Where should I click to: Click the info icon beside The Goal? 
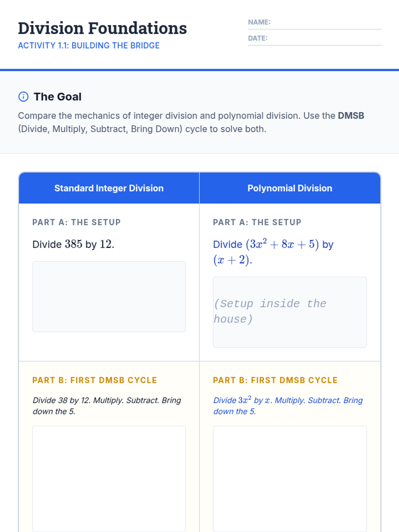click(x=23, y=97)
